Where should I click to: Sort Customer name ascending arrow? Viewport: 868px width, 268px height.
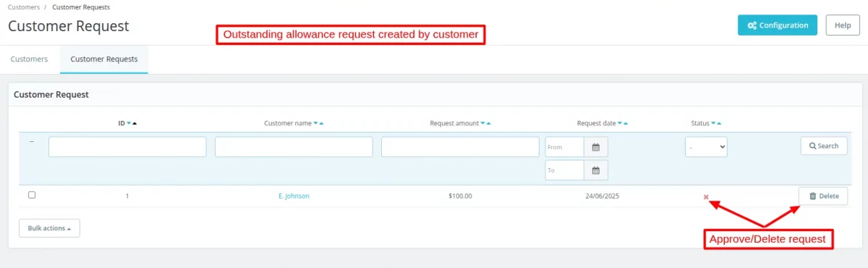click(x=321, y=124)
